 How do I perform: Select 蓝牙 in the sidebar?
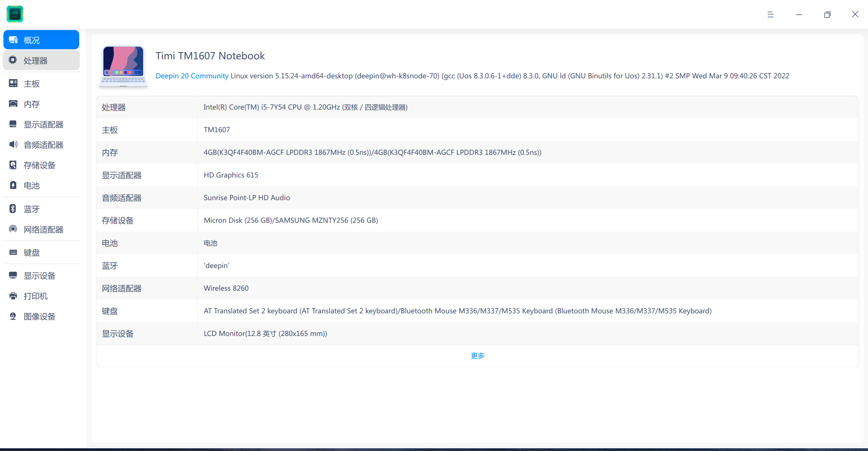[x=41, y=209]
